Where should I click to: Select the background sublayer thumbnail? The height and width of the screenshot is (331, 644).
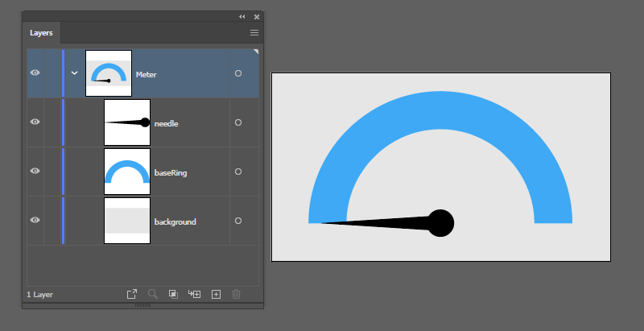pos(127,221)
